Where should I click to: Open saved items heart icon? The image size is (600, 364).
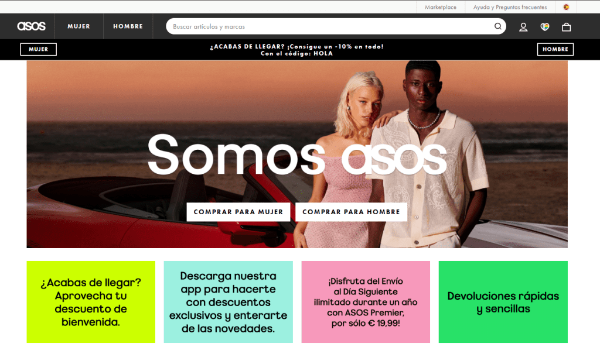click(x=544, y=27)
